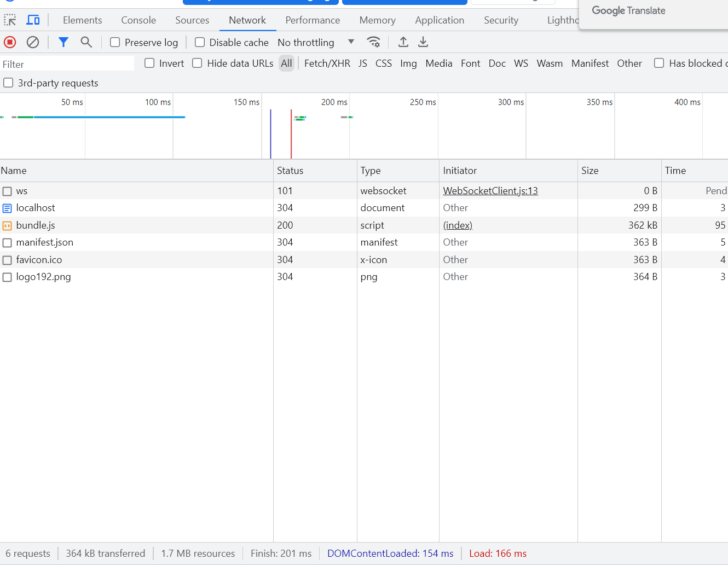Switch to the Memory tab
This screenshot has height=565, width=728.
378,20
